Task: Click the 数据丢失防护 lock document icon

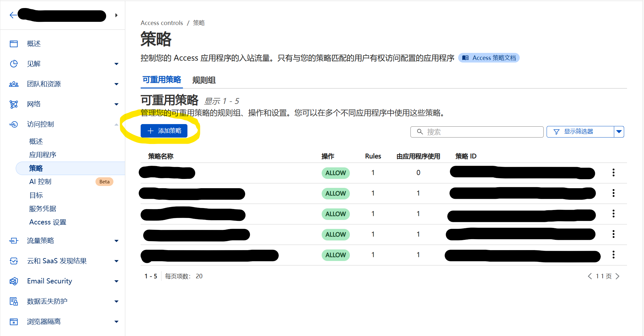Action: 14,301
